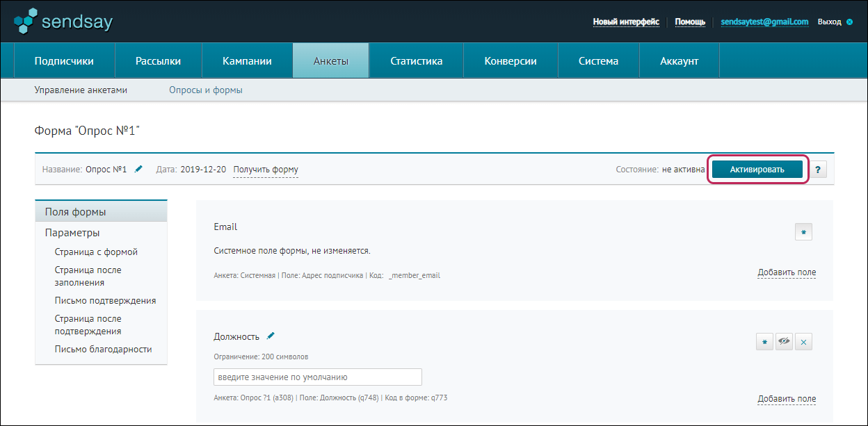Expand Добавить поле under Должность field
This screenshot has height=426, width=868.
pos(787,399)
